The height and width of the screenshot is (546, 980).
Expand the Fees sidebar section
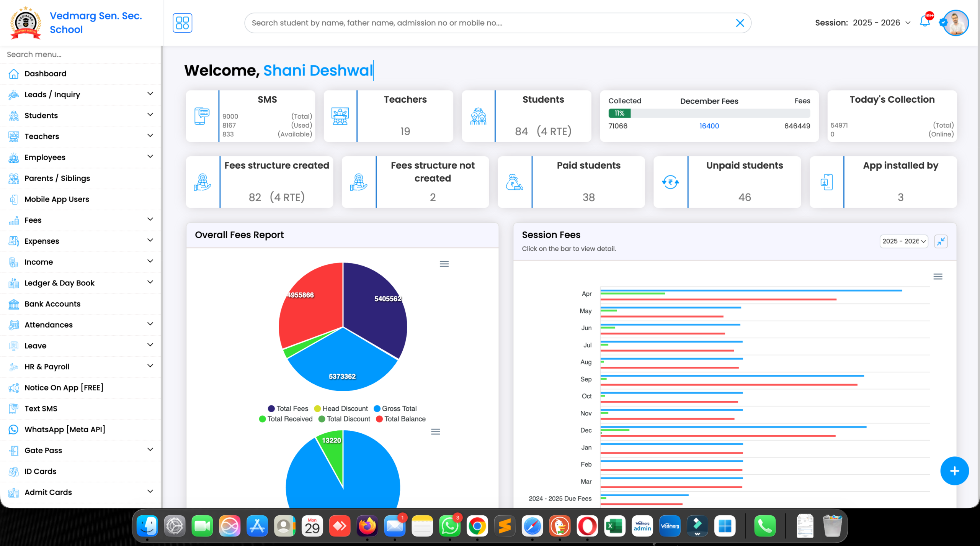tap(33, 220)
